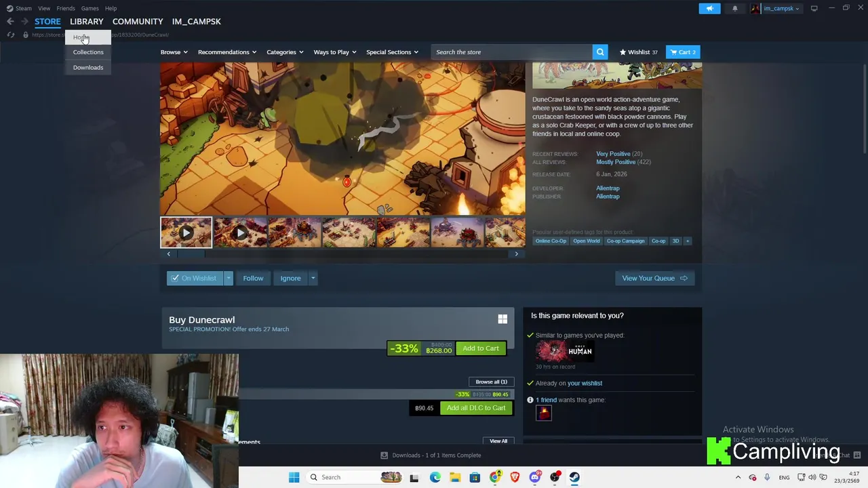Click the Windows platform icon in purchase box
The width and height of the screenshot is (868, 488).
502,319
